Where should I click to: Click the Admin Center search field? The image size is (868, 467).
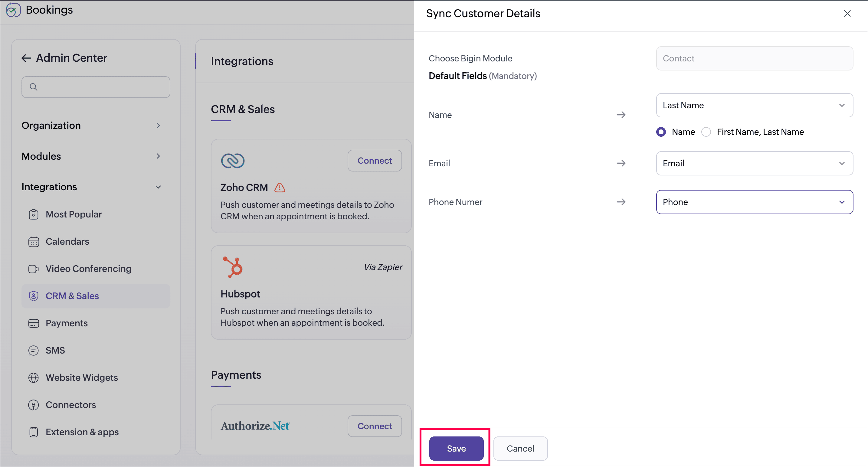pyautogui.click(x=96, y=87)
